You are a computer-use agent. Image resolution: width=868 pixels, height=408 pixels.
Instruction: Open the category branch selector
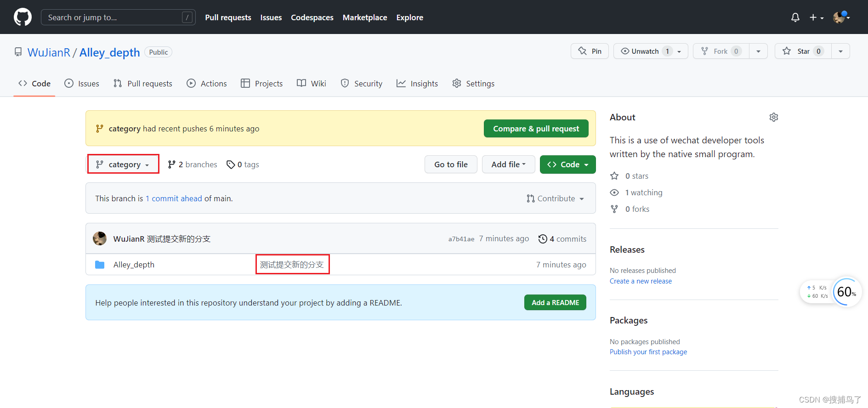(123, 164)
